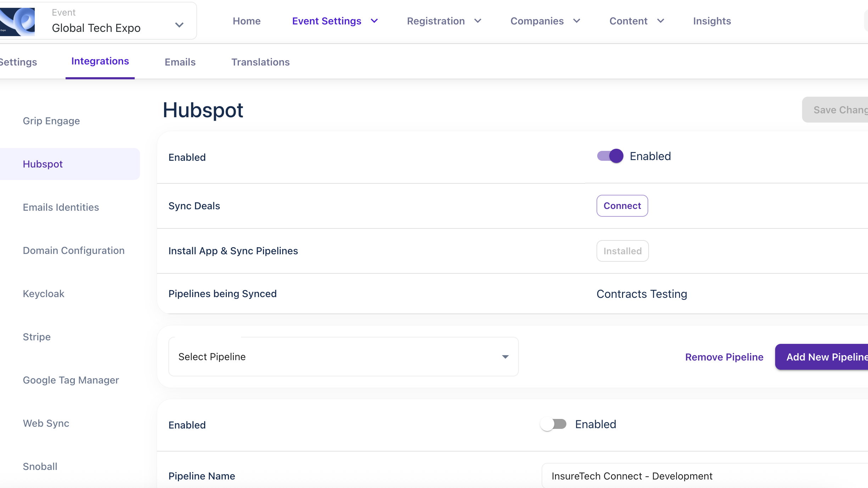Switch to the Emails tab

[180, 62]
